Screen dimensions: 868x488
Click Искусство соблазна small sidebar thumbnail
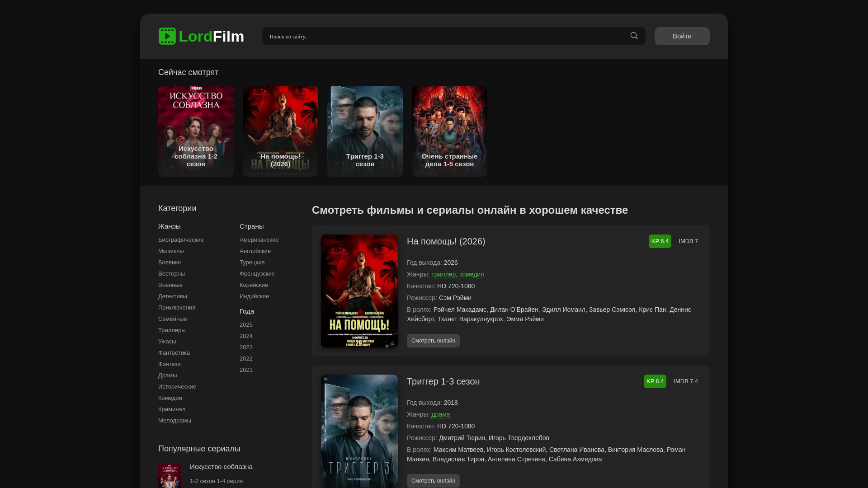pyautogui.click(x=170, y=475)
